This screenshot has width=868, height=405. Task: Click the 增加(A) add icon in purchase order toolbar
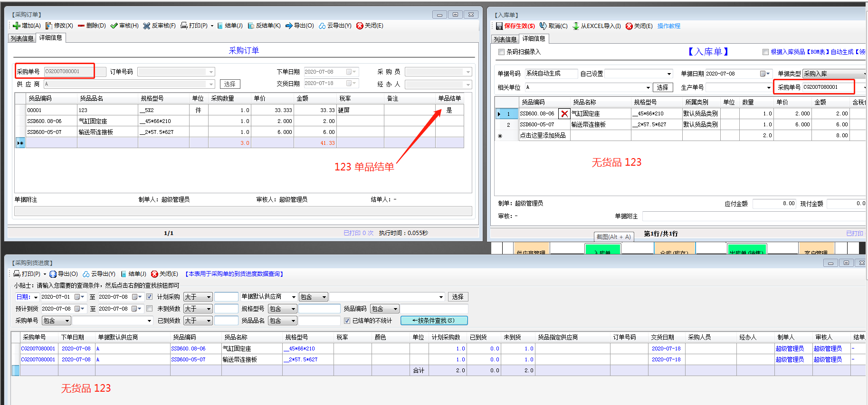17,26
